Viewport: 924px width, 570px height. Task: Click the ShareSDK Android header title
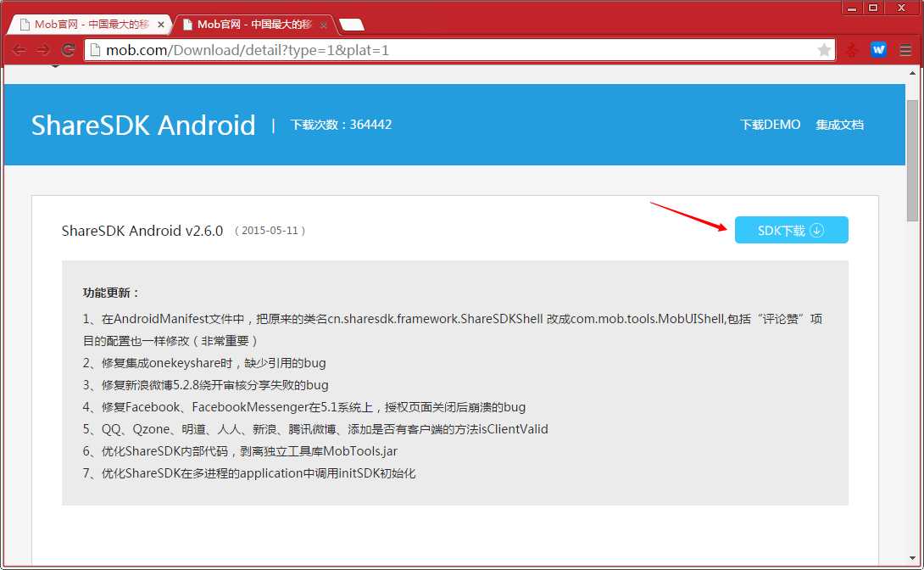tap(143, 125)
